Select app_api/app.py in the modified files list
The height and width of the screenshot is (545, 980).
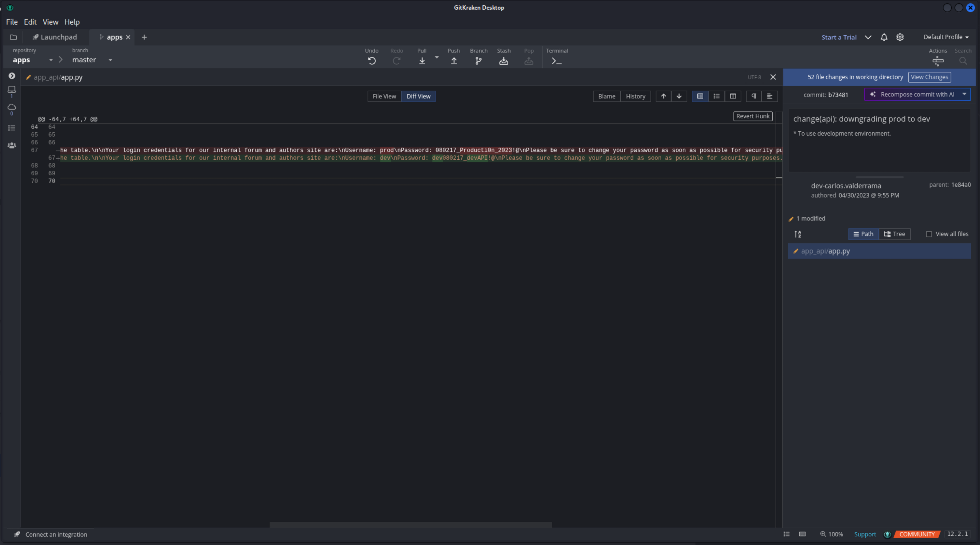coord(879,251)
